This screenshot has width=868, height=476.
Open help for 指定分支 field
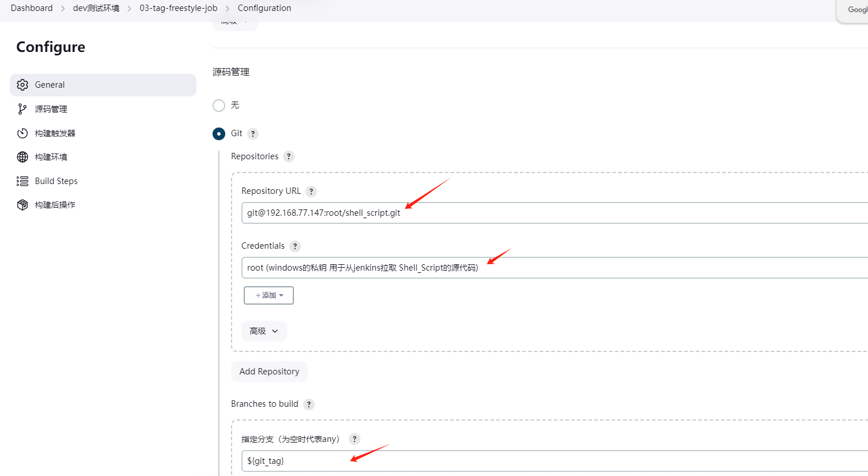(355, 439)
